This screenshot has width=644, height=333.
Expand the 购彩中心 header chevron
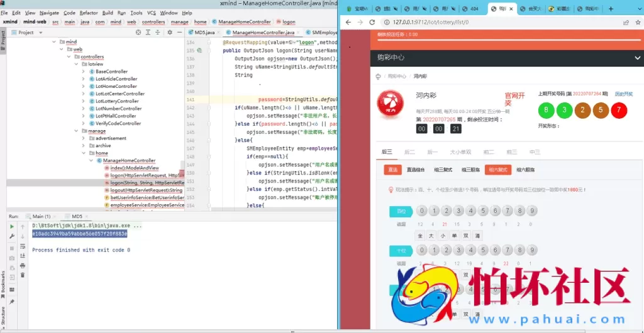click(636, 58)
